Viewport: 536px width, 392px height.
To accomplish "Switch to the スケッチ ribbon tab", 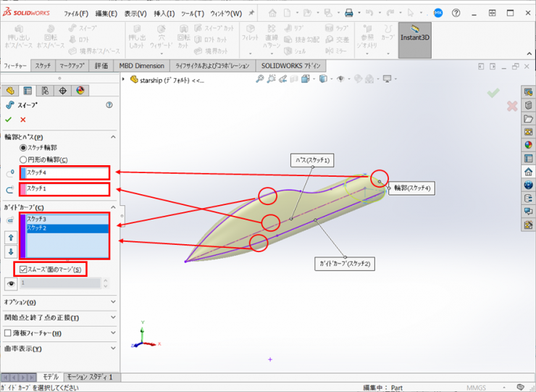I will 43,65.
